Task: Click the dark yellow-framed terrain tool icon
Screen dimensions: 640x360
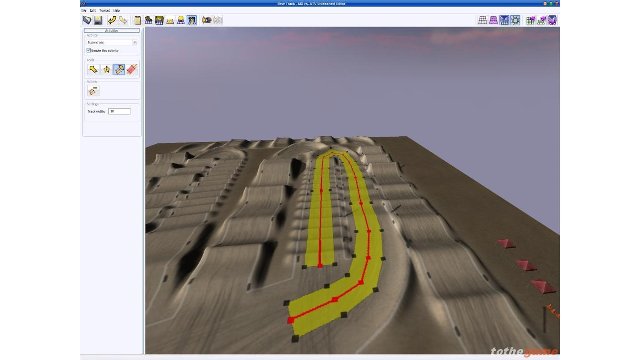Action: pos(159,20)
